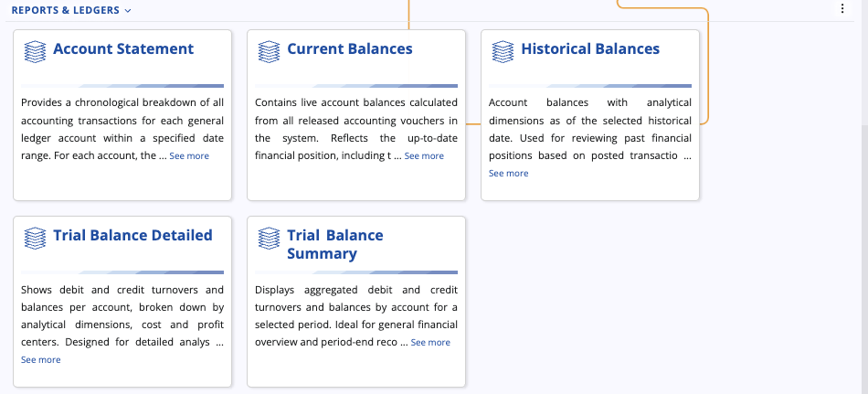Expand Trial Balance Detailed See more
The width and height of the screenshot is (868, 394).
(41, 360)
